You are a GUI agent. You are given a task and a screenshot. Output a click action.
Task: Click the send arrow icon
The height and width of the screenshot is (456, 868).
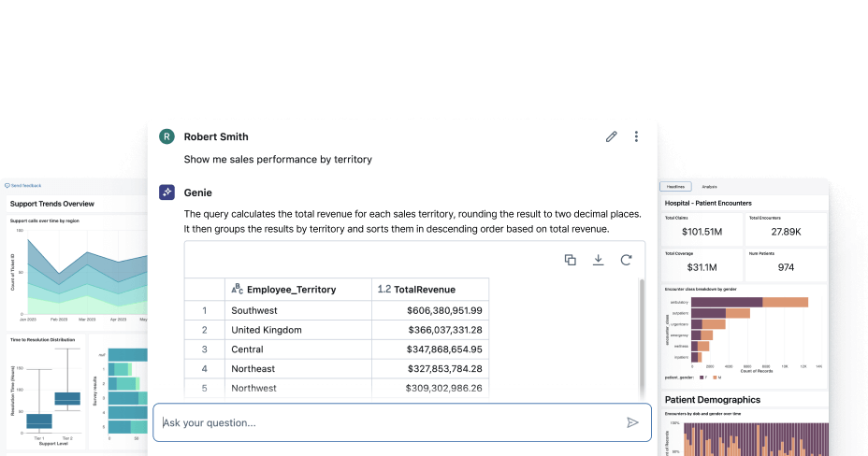click(x=632, y=422)
